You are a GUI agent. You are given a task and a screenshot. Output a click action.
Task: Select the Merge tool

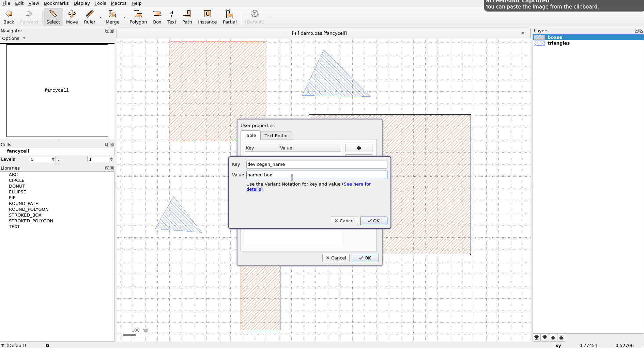coord(112,16)
